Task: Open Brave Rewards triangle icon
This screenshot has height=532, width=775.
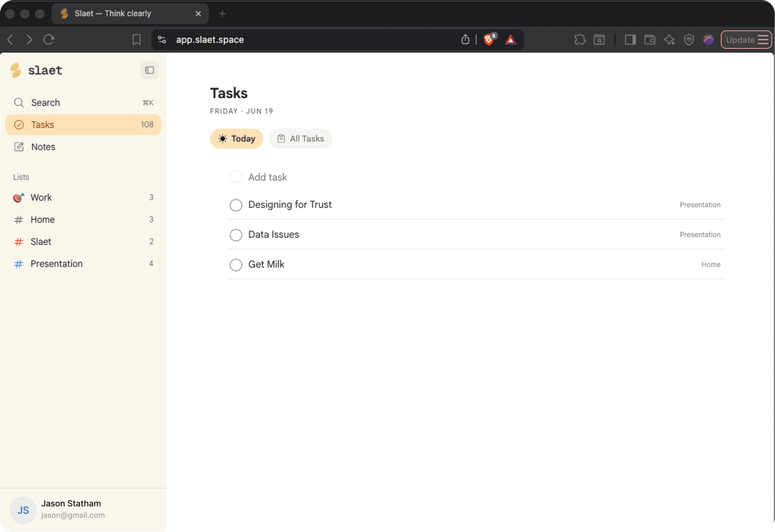Action: click(511, 40)
